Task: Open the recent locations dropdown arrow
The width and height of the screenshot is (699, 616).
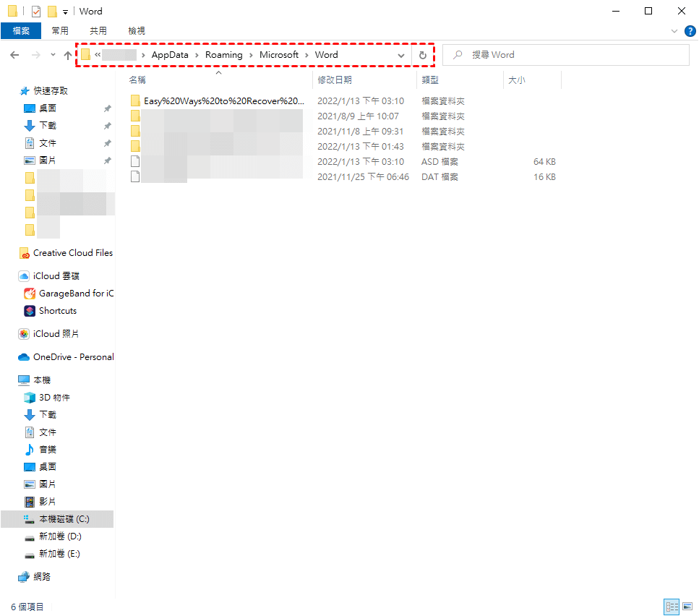Action: pyautogui.click(x=53, y=55)
